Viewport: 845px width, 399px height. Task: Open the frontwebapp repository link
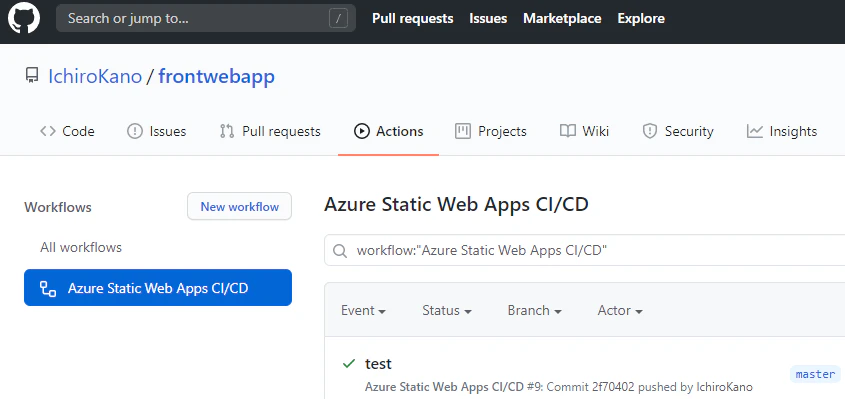coord(217,76)
